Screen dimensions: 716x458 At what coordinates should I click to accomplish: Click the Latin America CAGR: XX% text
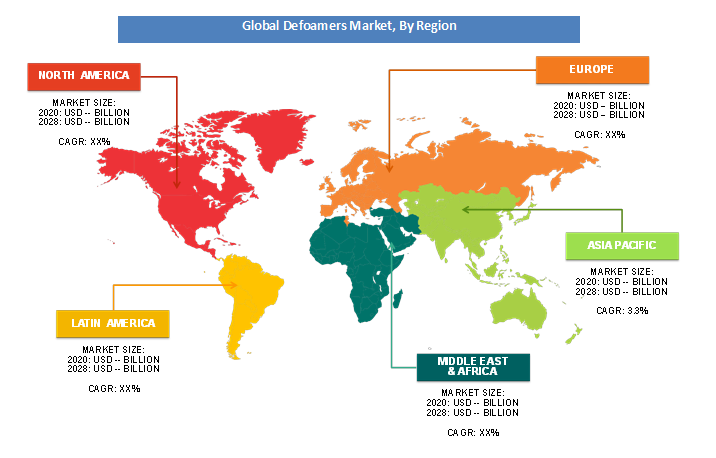tap(114, 388)
